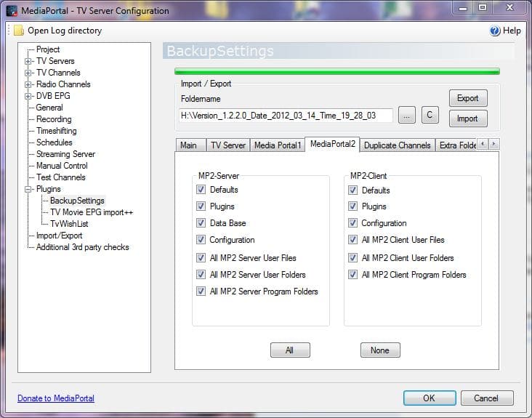
Task: Collapse the Plugins tree node
Action: point(28,189)
